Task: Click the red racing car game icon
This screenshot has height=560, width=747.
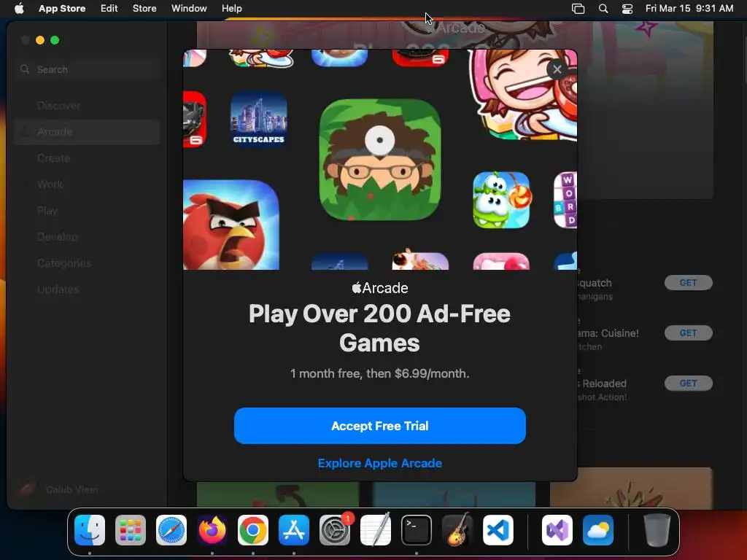Action: pos(194,119)
